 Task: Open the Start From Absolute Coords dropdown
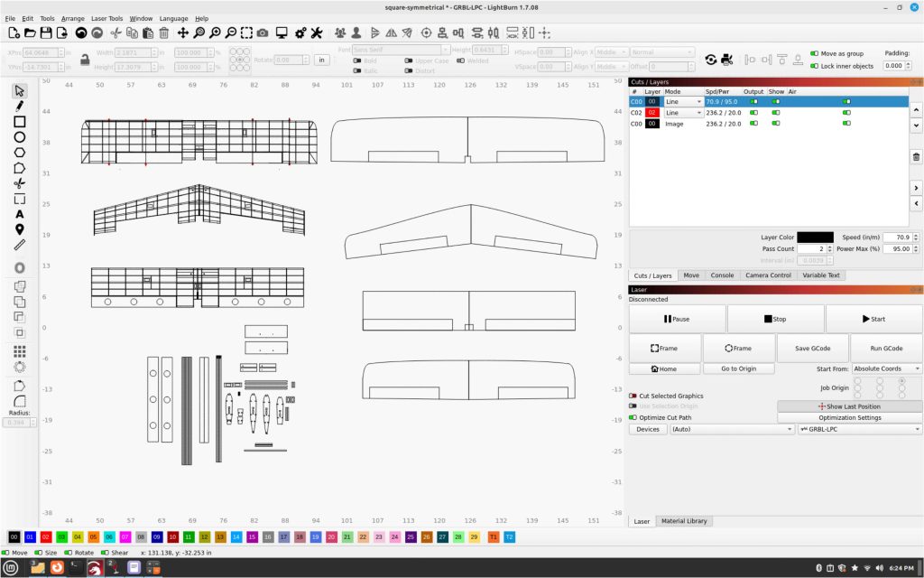pos(886,368)
